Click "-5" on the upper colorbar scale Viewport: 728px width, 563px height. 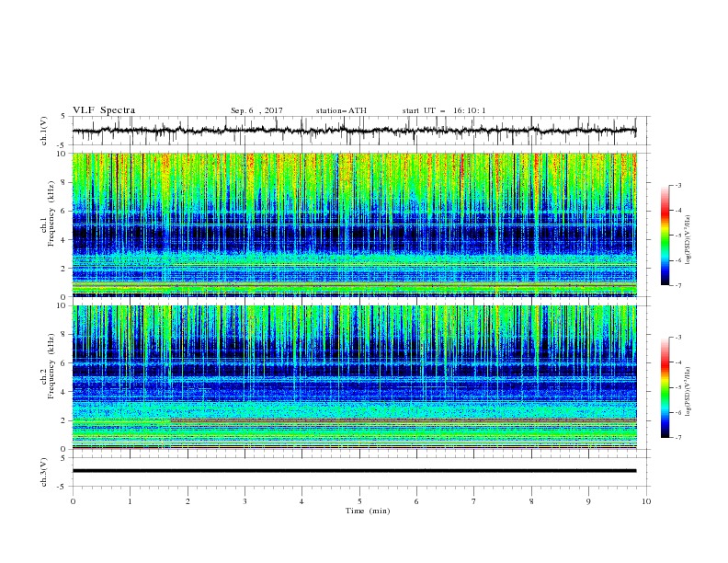[x=677, y=236]
